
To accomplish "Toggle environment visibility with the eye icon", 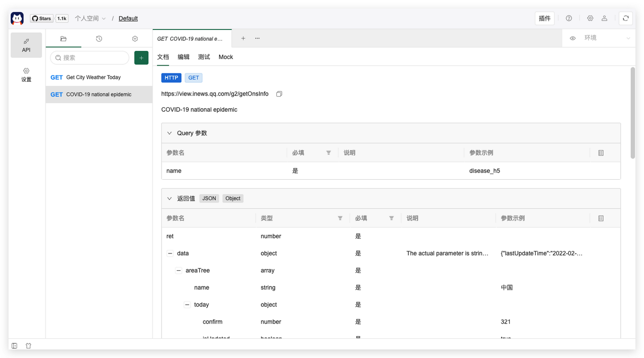I will pos(572,38).
